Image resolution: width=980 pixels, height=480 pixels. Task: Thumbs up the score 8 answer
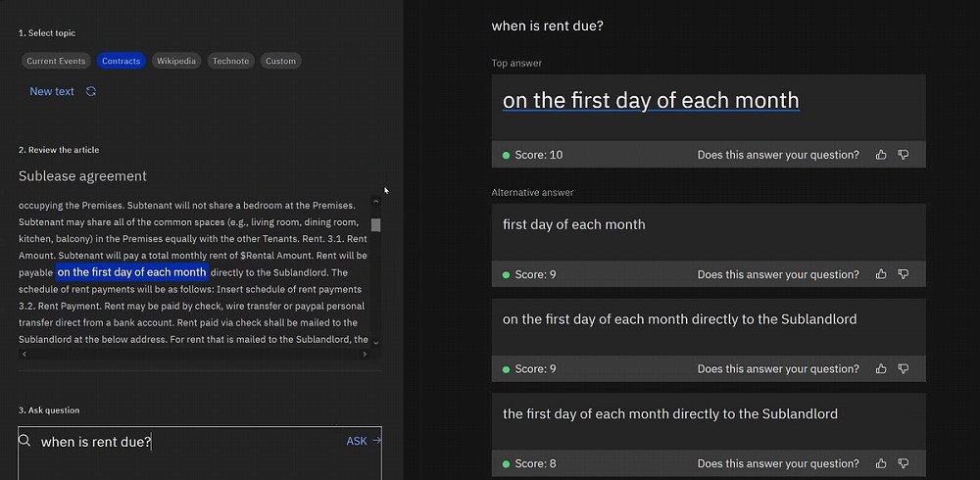tap(881, 463)
